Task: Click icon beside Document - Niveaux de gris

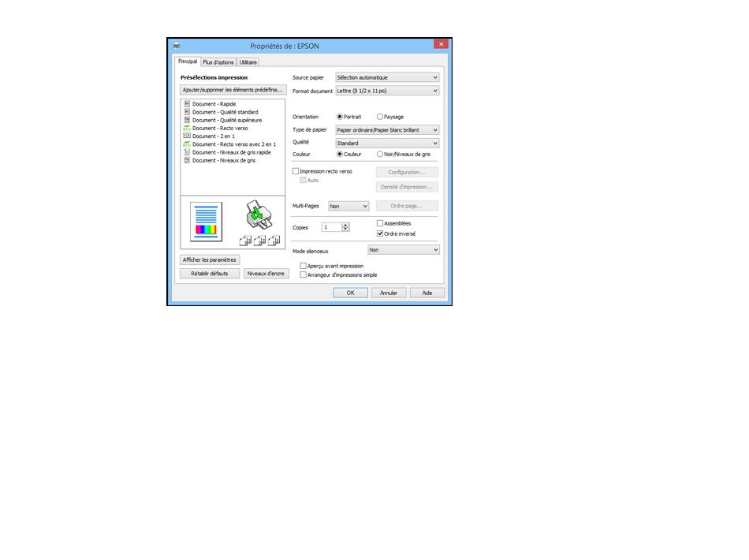Action: pyautogui.click(x=187, y=160)
